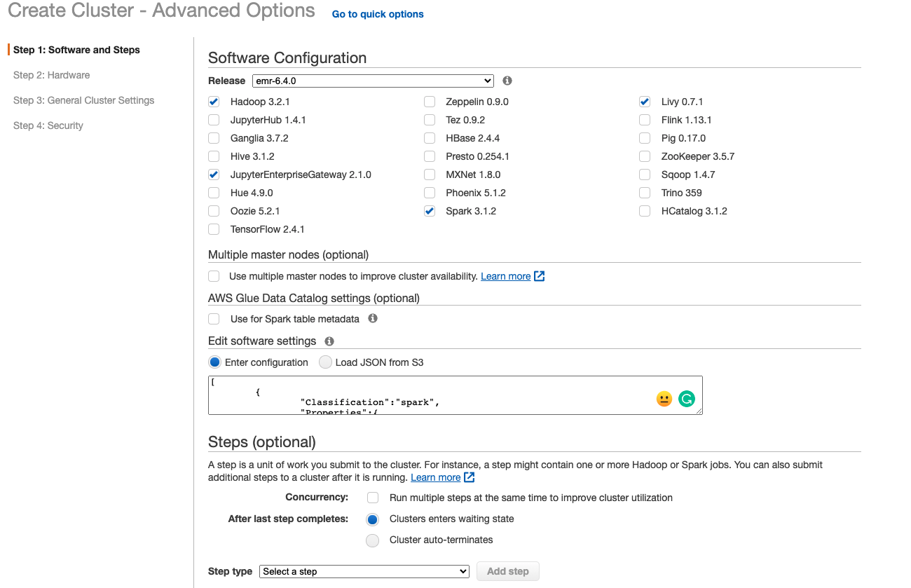The image size is (911, 588).
Task: Click the Add step button
Action: pyautogui.click(x=508, y=571)
